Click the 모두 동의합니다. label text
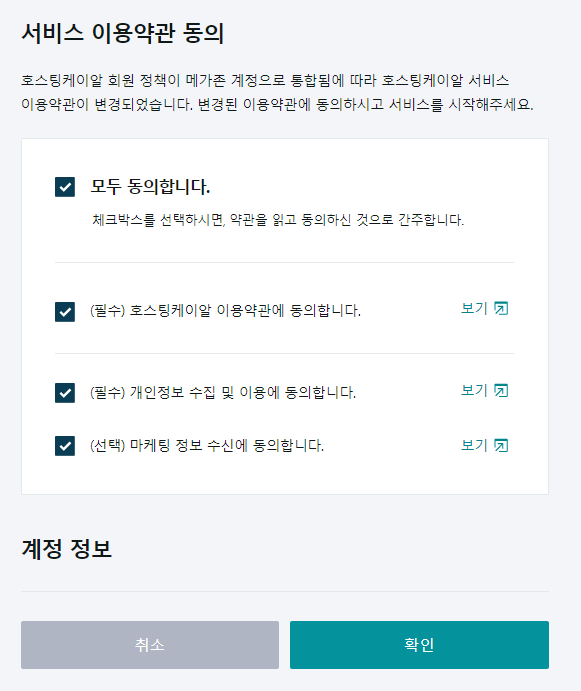The image size is (581, 691). tap(150, 187)
